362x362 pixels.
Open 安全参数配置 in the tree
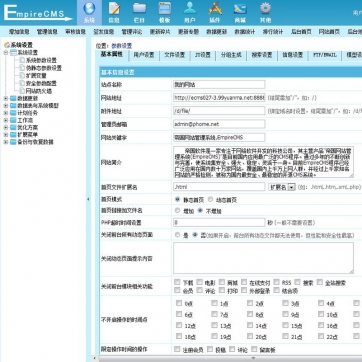point(41,83)
